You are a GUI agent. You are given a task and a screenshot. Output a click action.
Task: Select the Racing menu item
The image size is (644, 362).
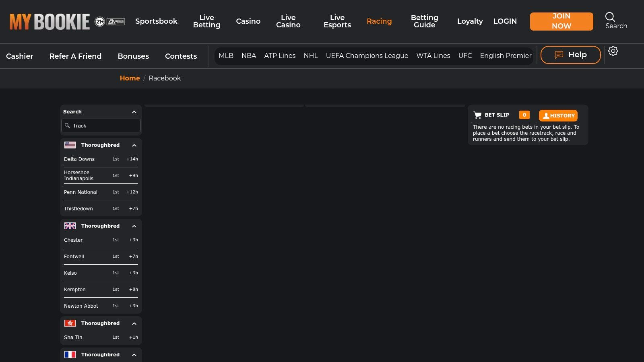click(379, 21)
